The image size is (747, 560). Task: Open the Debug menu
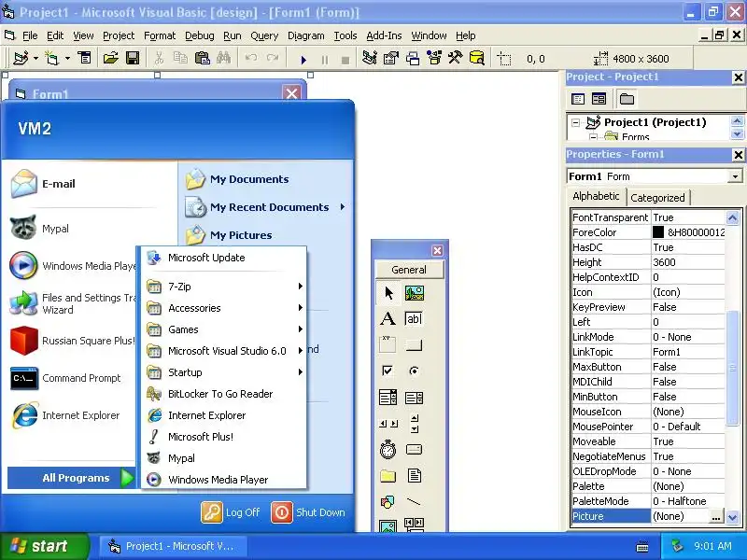tap(199, 35)
